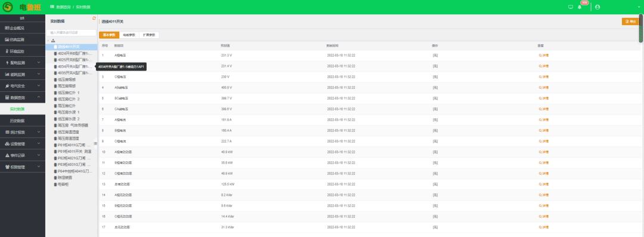The image size is (644, 237).
Task: Select the P01柜4011开关 测温 tree node
Action: pyautogui.click(x=72, y=152)
